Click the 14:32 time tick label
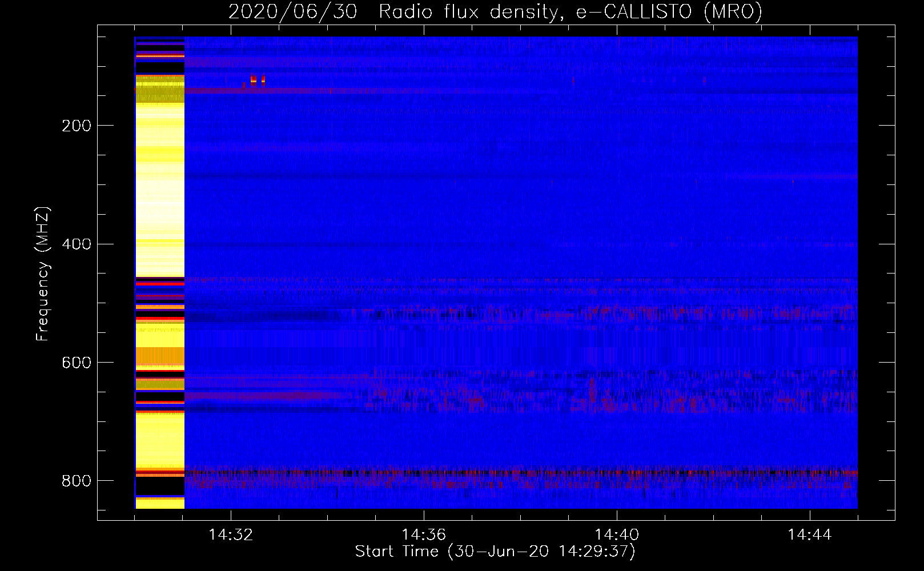924x571 pixels. coord(231,534)
